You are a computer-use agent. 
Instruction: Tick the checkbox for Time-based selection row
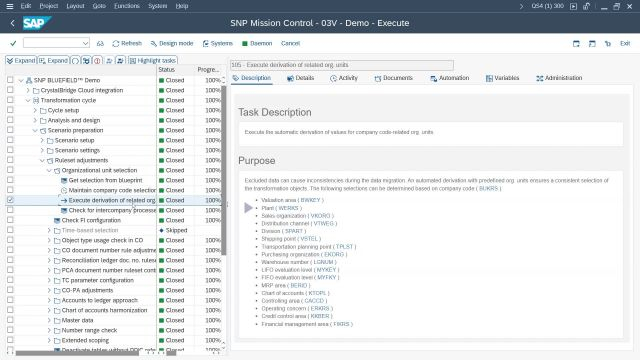[10, 230]
